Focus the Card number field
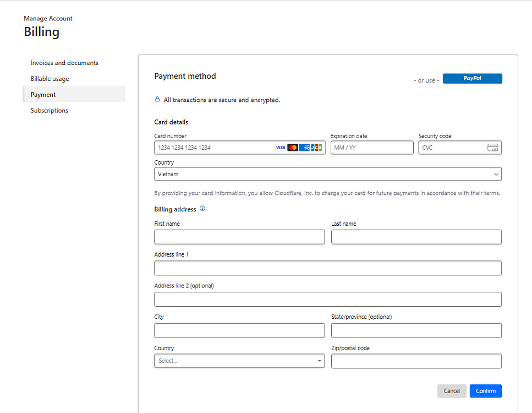 [x=215, y=148]
